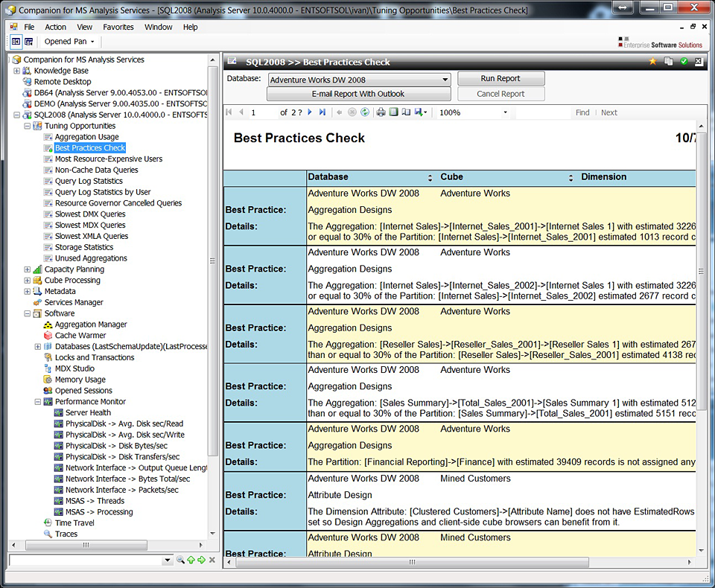Click E-mail Report With Outlook button

(x=358, y=94)
